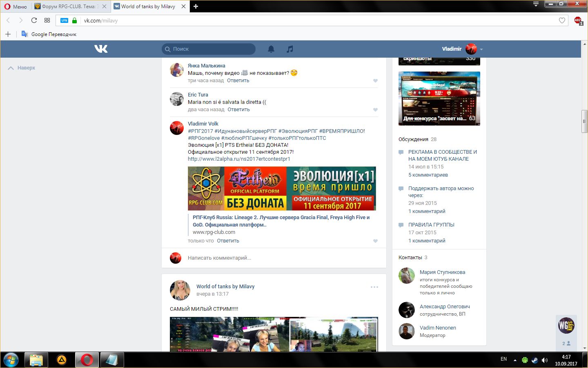Open World of tanks by Milavy post author
This screenshot has width=588, height=368.
[225, 286]
